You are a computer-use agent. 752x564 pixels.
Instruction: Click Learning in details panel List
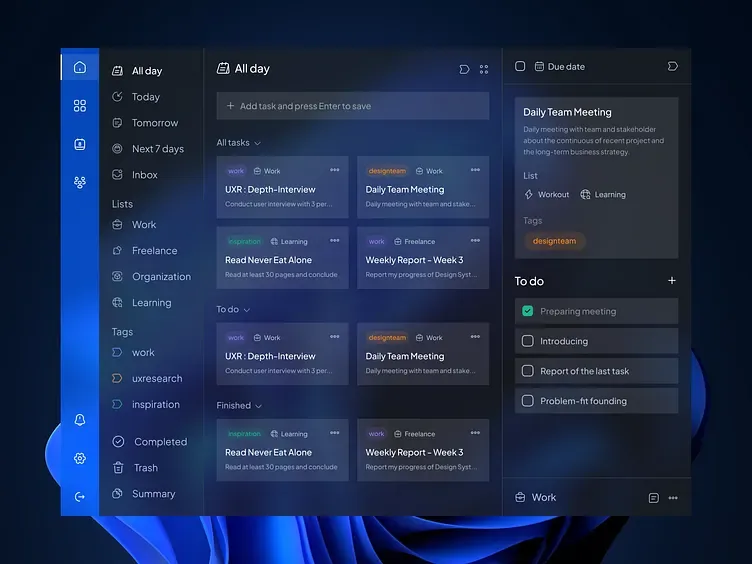pos(603,194)
